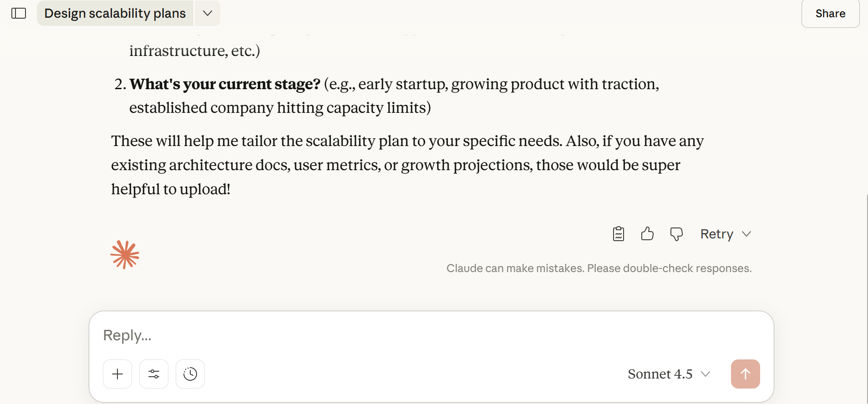
Task: Open the Retry options dropdown
Action: click(746, 234)
